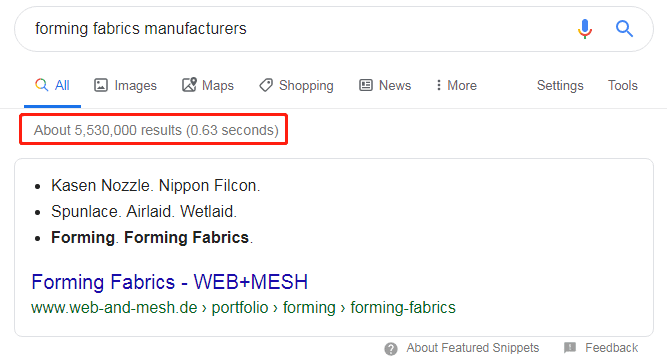Viewport: 667px width, 360px height.
Task: Switch to the Images tab
Action: [125, 85]
